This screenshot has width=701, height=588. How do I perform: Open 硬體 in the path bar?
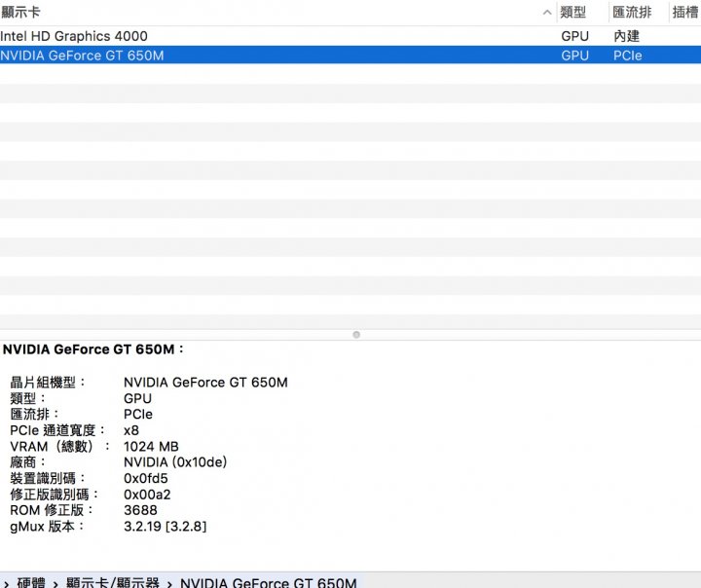click(x=31, y=582)
